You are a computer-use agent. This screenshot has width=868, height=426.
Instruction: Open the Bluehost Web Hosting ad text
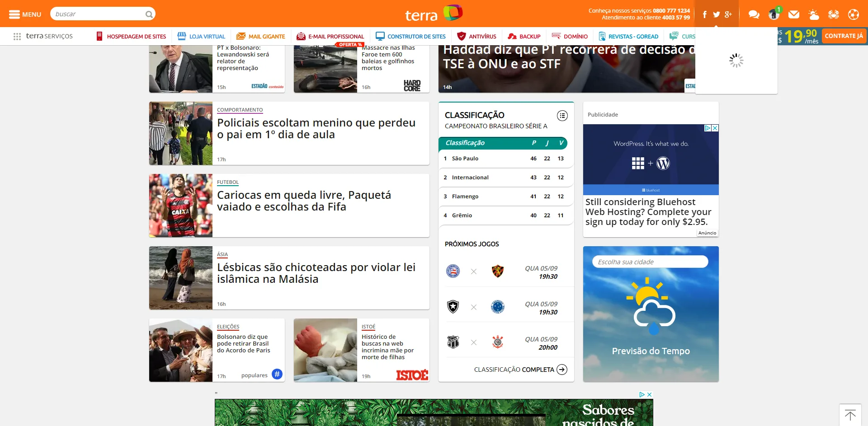point(648,212)
